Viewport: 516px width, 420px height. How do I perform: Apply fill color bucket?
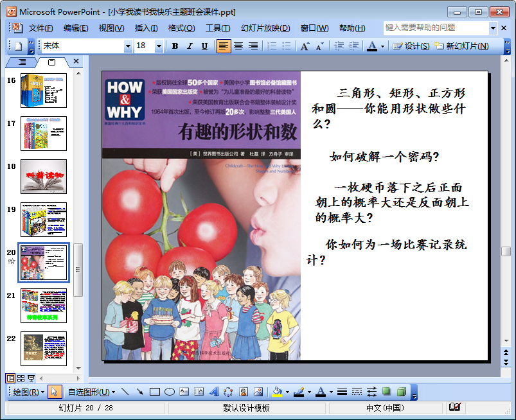[278, 392]
